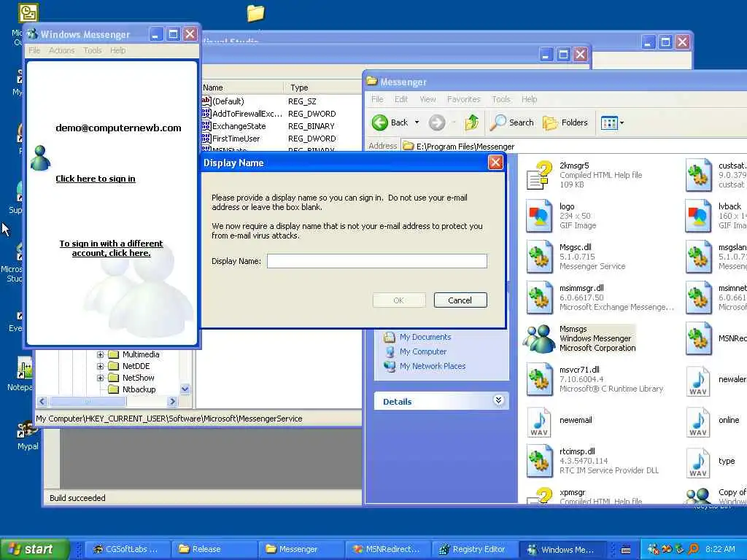Open the Mypal desktop shortcut
This screenshot has width=747, height=560.
pos(27,435)
